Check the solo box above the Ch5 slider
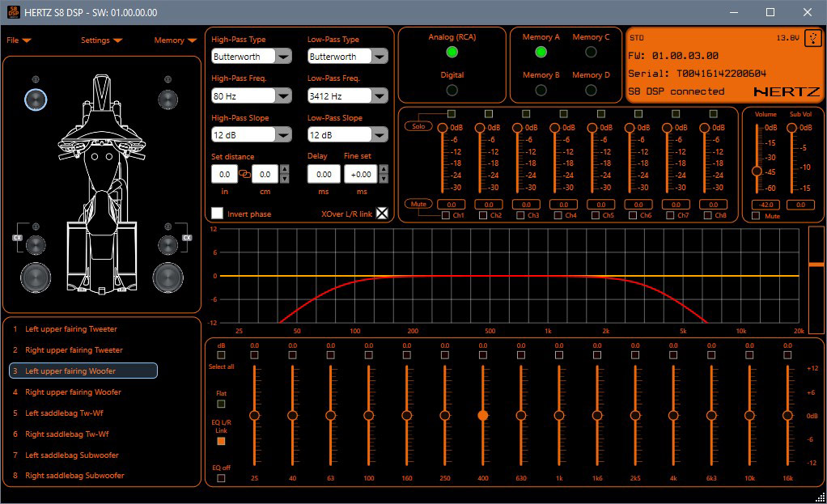 pyautogui.click(x=600, y=114)
